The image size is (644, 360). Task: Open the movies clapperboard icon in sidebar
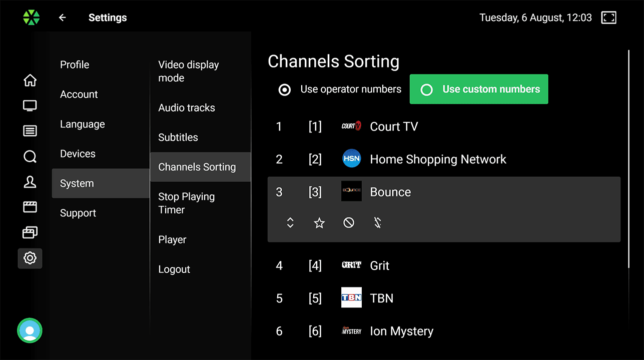click(x=30, y=207)
